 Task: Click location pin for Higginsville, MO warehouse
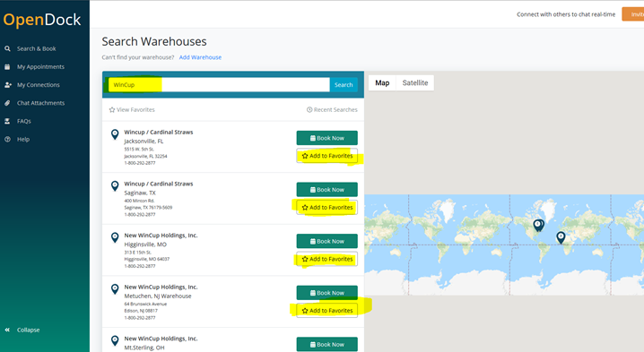click(115, 237)
